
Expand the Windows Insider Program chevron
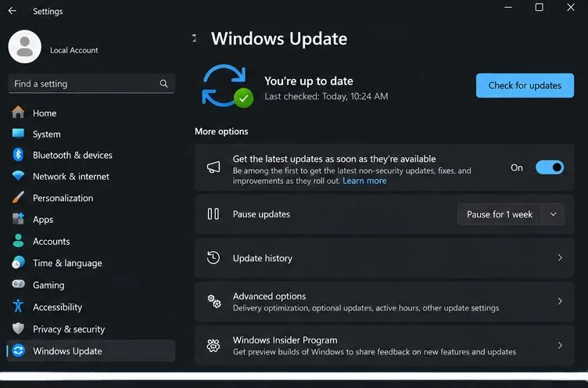click(x=560, y=345)
